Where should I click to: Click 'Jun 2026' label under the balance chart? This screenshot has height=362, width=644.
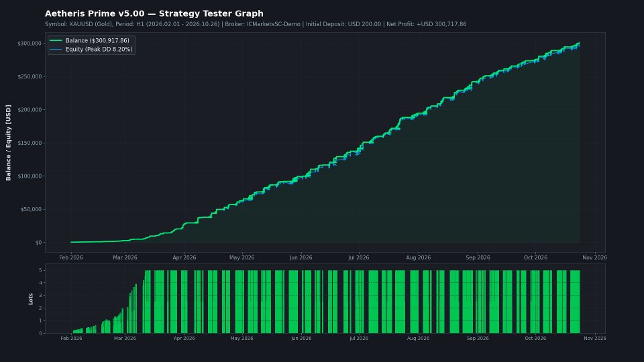click(301, 257)
